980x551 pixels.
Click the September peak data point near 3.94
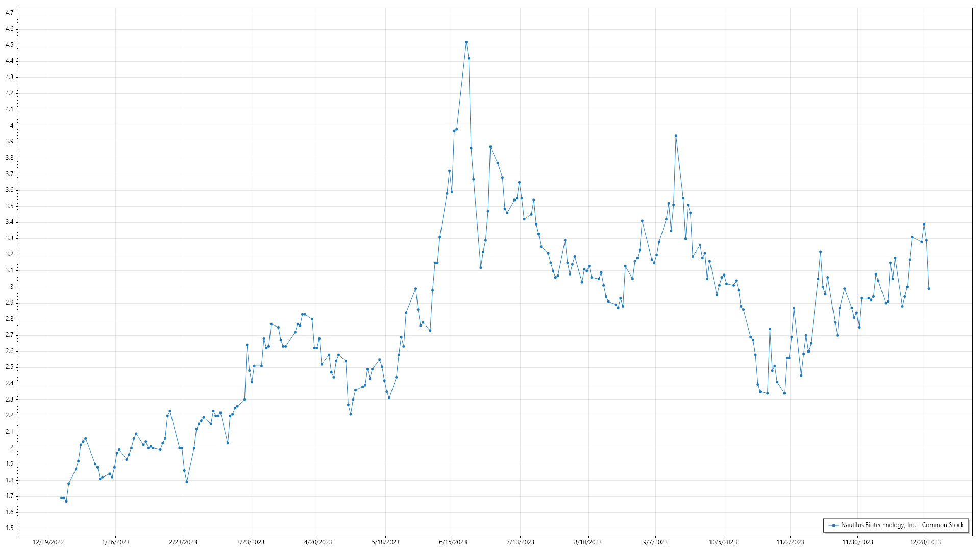[676, 136]
